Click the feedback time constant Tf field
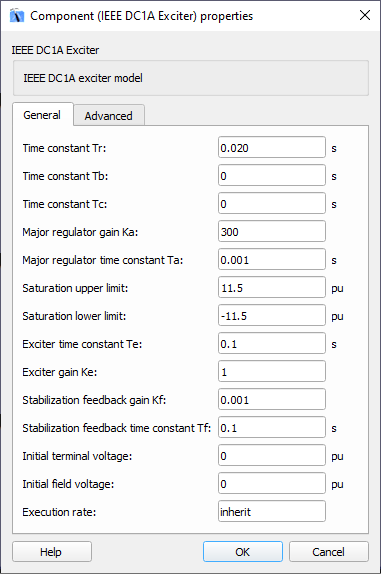Screen dimensions: 381x574 (272, 428)
